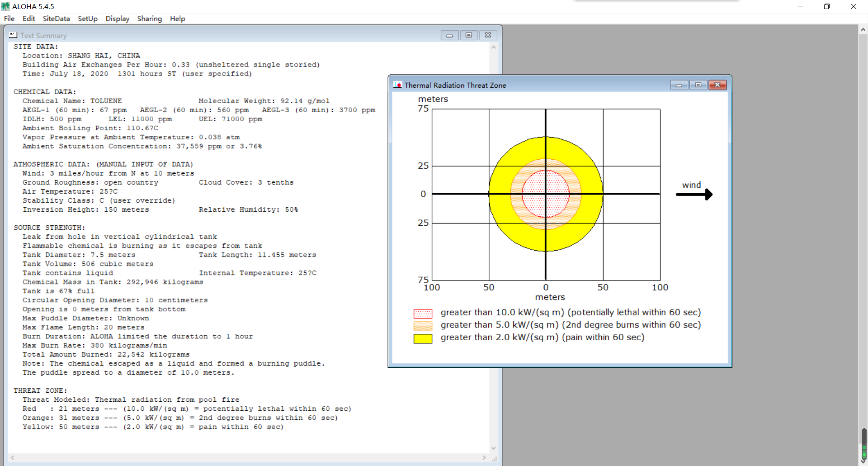Click main window scrollbar up arrow

(863, 29)
